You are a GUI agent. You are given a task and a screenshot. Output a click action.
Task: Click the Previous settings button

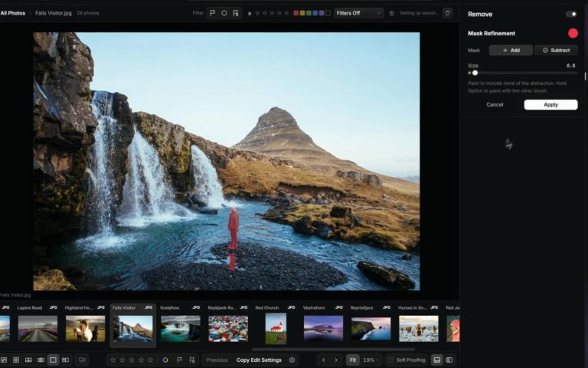pyautogui.click(x=217, y=360)
